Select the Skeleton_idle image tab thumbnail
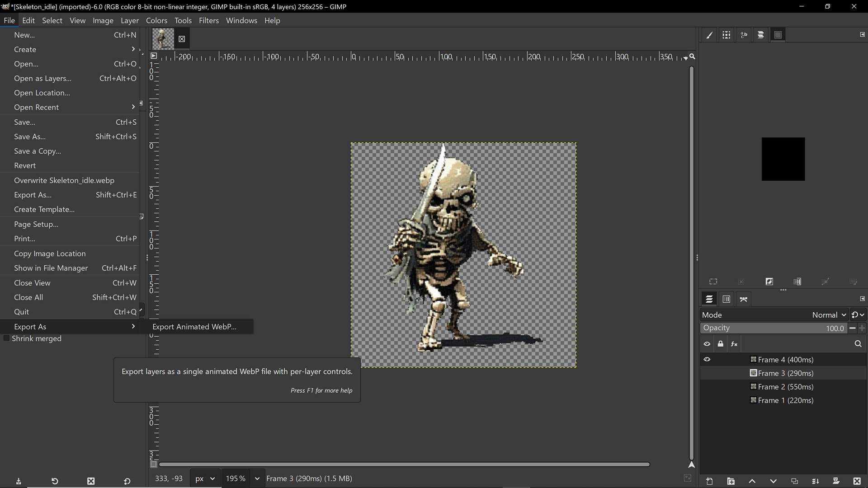Screen dimensions: 868x488 [163, 39]
